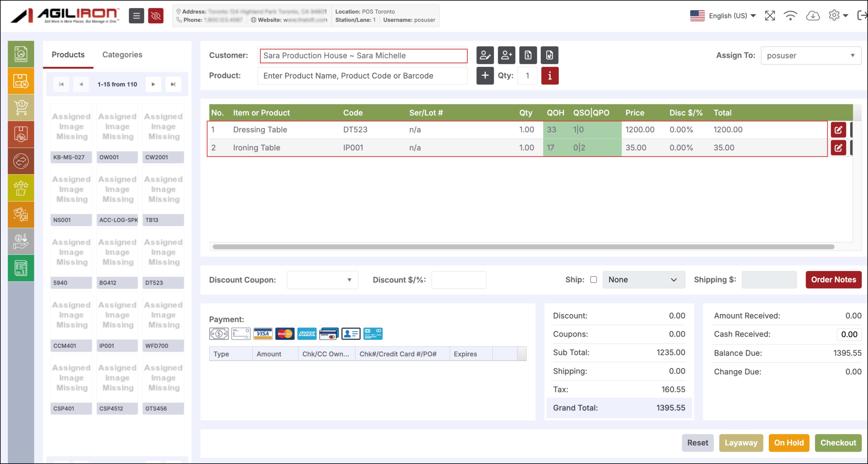Open the settings gear dropdown

838,16
